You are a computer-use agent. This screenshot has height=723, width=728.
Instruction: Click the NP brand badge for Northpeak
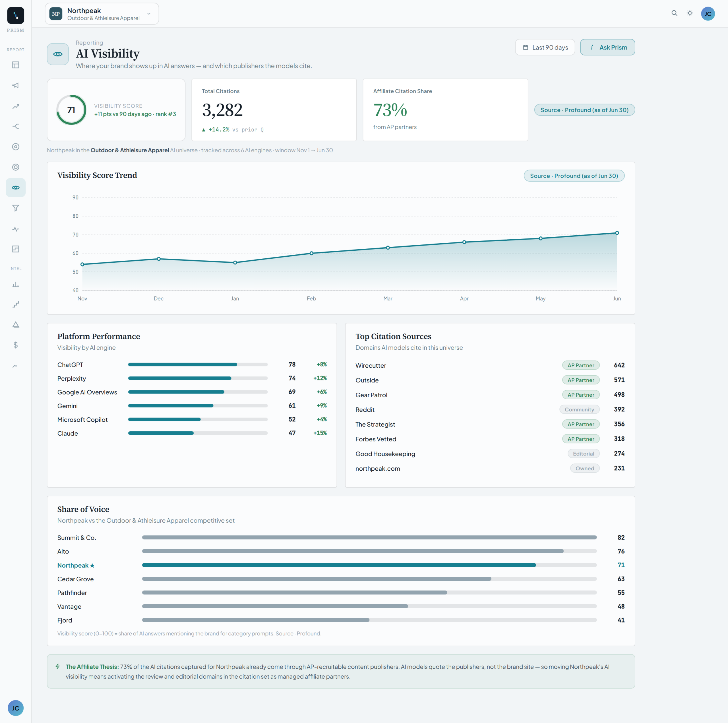[56, 14]
